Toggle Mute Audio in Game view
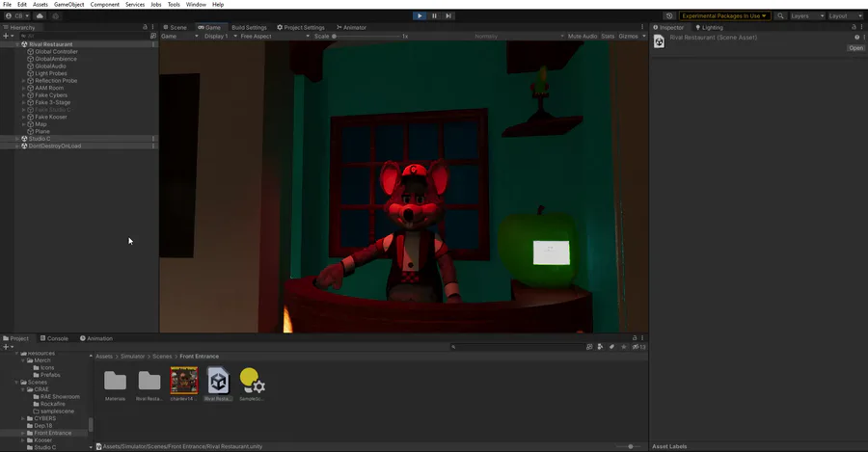The width and height of the screenshot is (868, 452). click(583, 36)
